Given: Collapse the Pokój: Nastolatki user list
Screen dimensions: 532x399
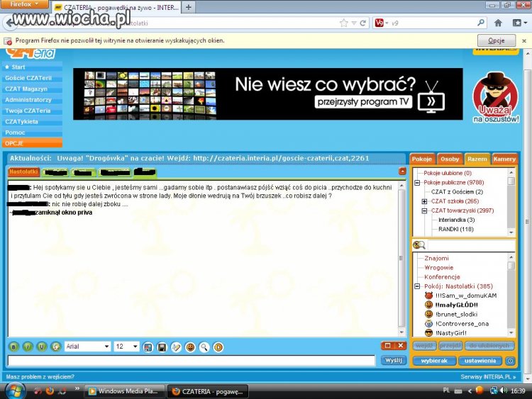Looking at the screenshot, I should click(x=417, y=286).
